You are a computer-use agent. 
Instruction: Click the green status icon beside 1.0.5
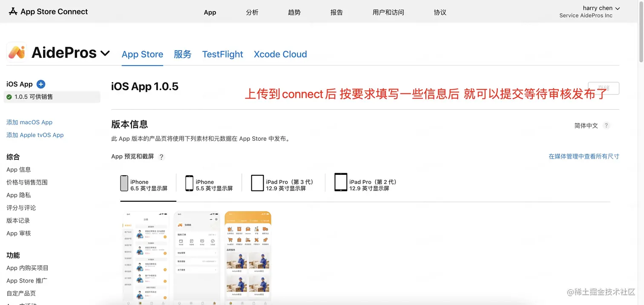9,97
